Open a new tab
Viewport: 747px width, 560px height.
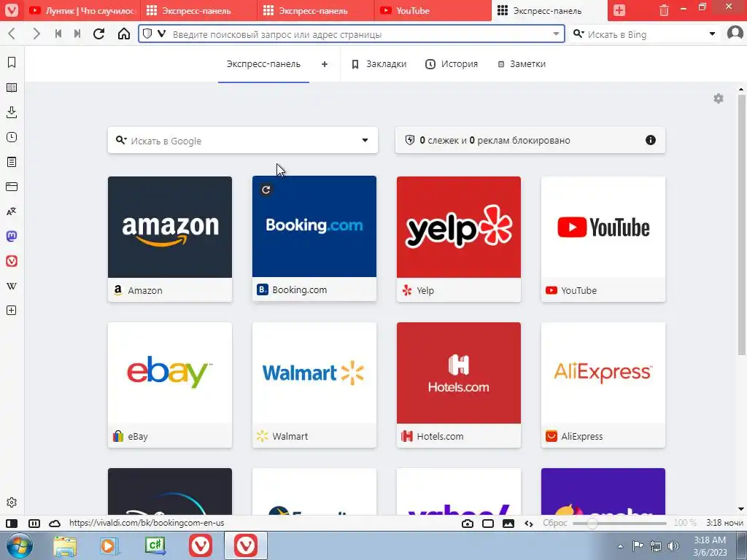click(619, 10)
